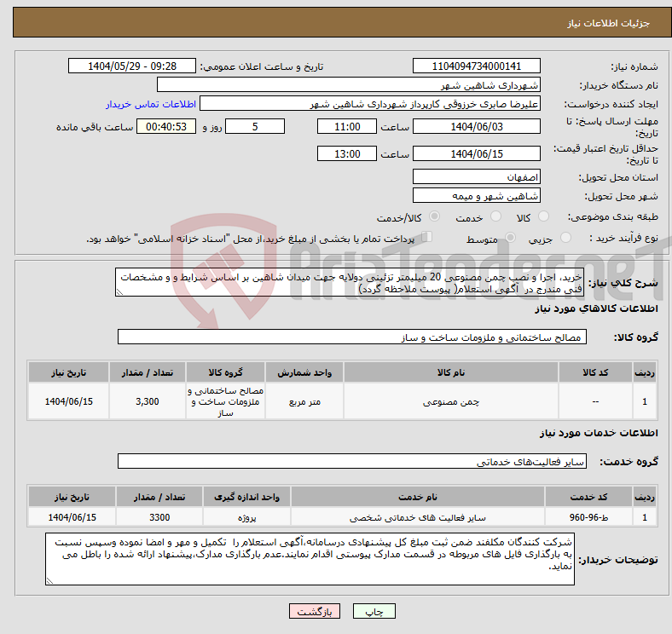
Task: Click the service unit cell پروژه
Action: (246, 517)
